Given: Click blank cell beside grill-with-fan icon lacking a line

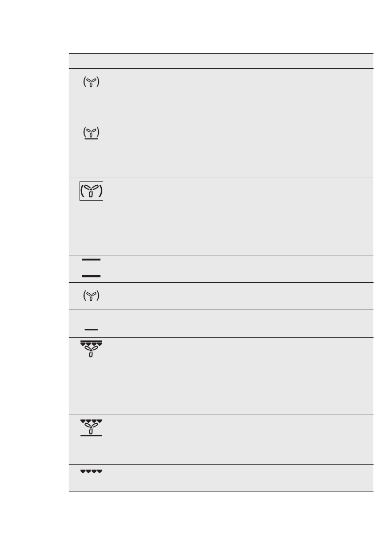Looking at the screenshot, I should pos(238,376).
